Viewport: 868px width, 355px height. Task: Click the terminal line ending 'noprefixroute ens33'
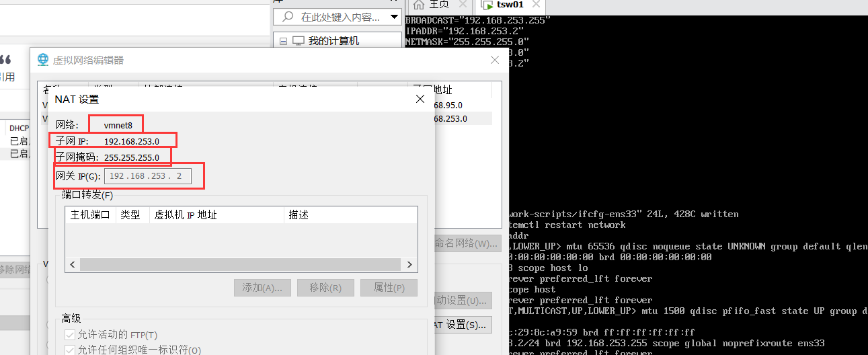pos(667,343)
